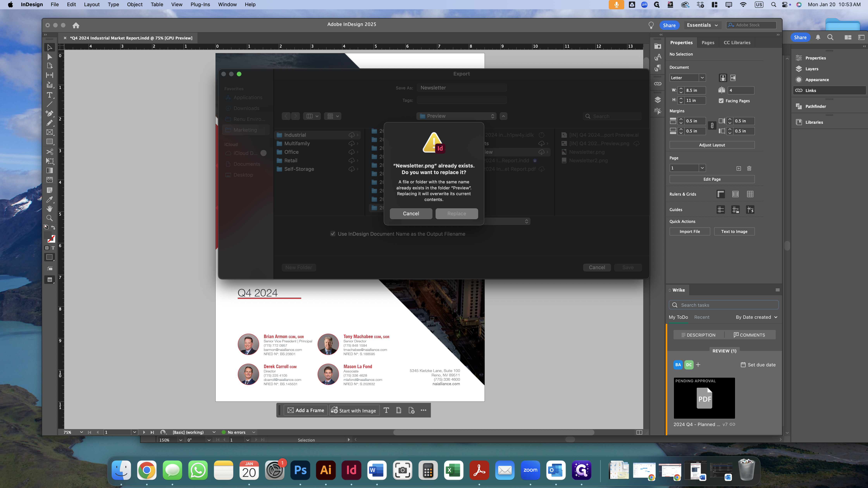Viewport: 868px width, 488px height.
Task: Click the Import File button
Action: (x=690, y=231)
